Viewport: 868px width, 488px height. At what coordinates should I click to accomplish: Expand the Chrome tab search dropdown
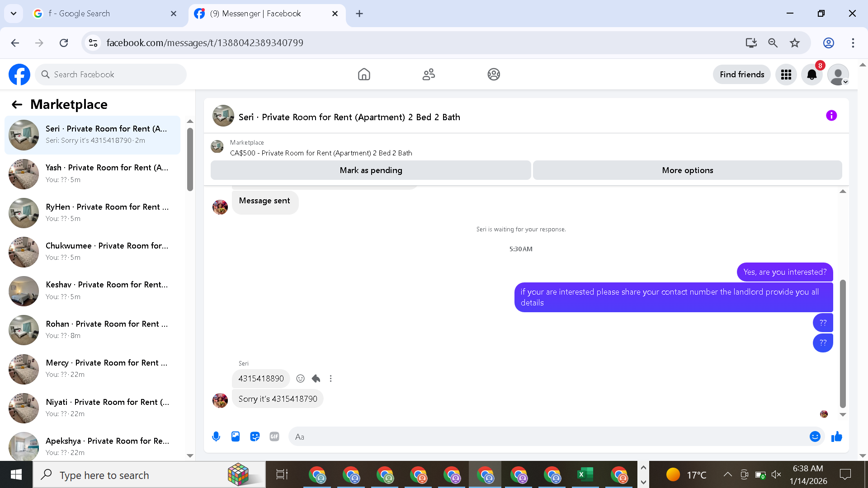[x=14, y=14]
